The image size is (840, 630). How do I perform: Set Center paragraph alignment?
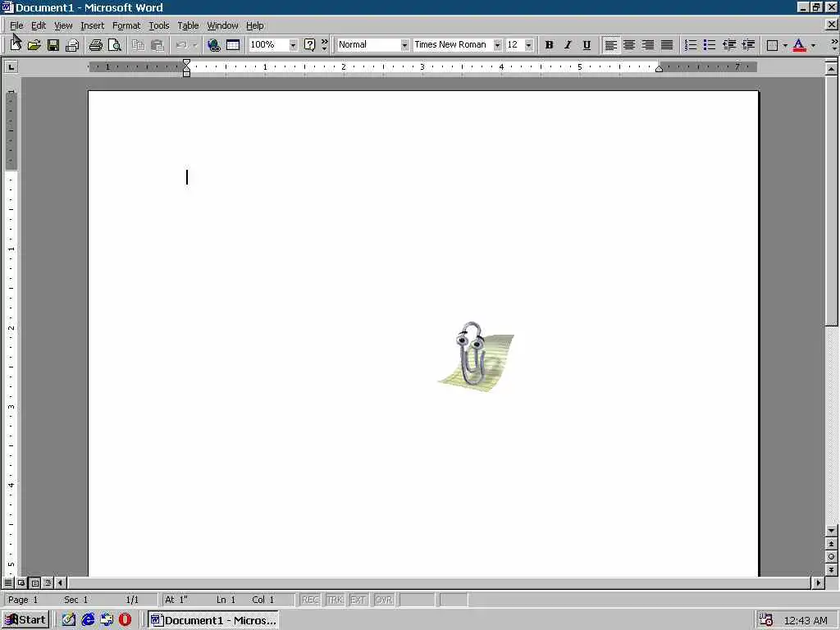coord(629,45)
